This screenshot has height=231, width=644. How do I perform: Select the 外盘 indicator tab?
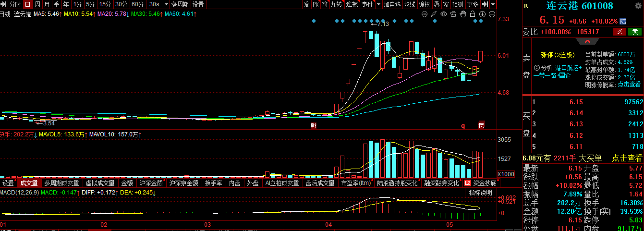253,183
